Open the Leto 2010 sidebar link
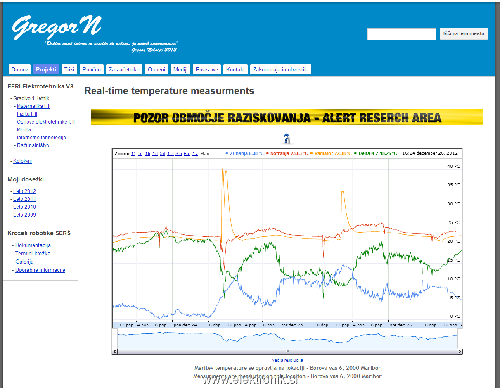Screen dimensions: 500x388 click(x=24, y=207)
